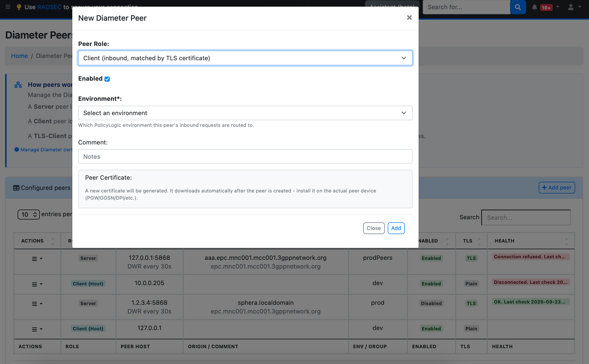This screenshot has width=589, height=364.
Task: Uncheck the Enabled checkbox
Action: pyautogui.click(x=107, y=79)
